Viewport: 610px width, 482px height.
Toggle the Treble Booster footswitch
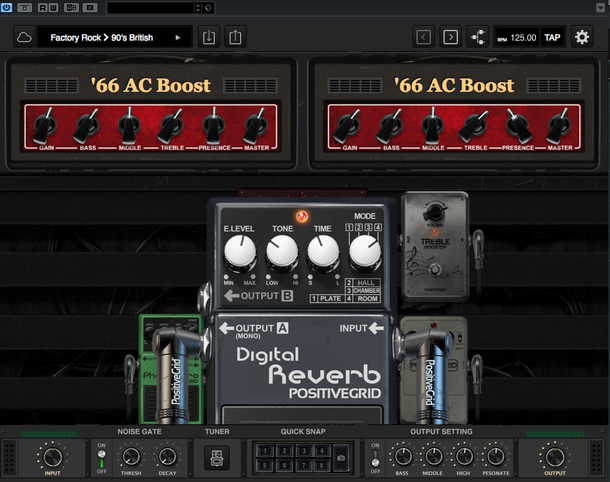[x=435, y=269]
